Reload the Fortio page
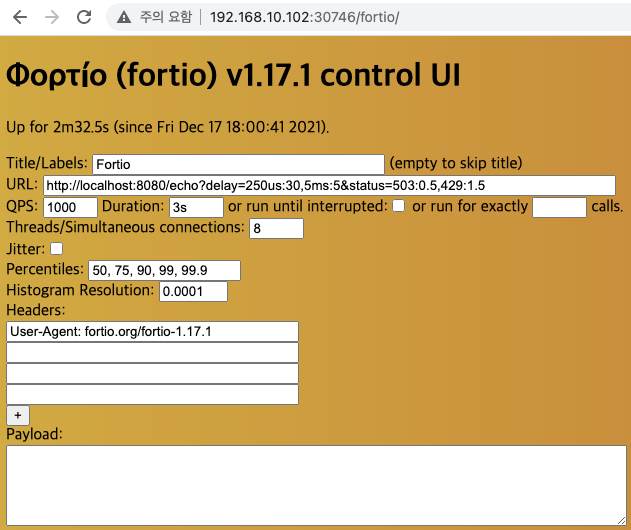The image size is (631, 530). 84,17
